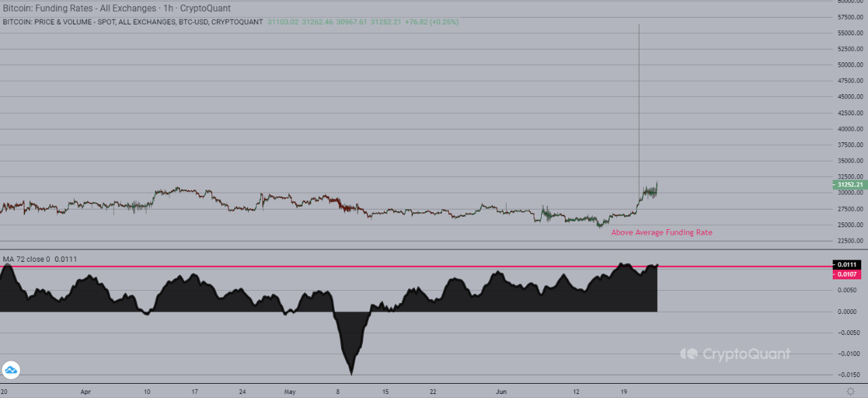The width and height of the screenshot is (868, 398).
Task: Click the green 31252.21 current price tag
Action: pyautogui.click(x=849, y=184)
